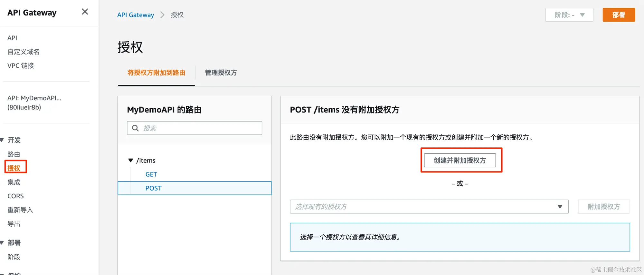Click the 附加授权方 button

604,207
